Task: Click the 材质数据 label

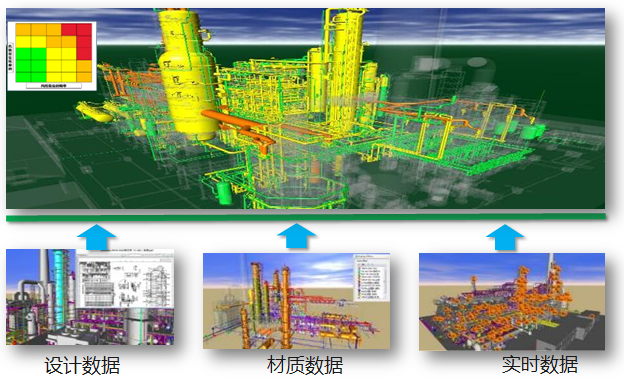Action: [x=305, y=365]
